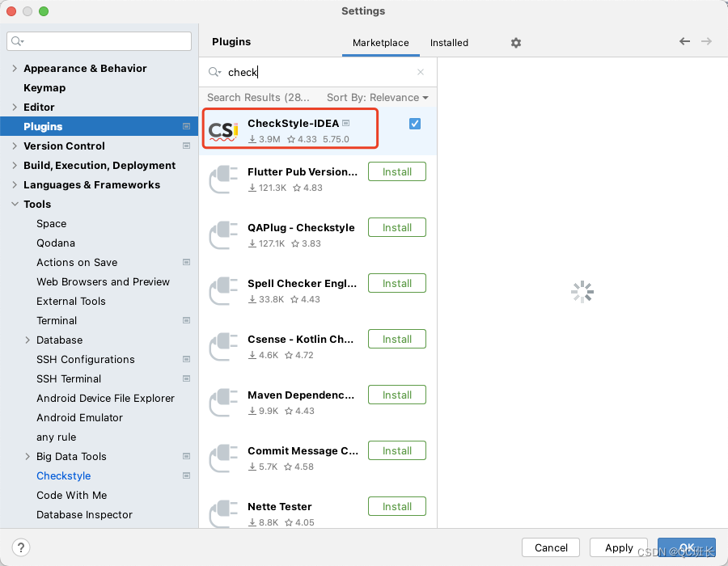Open the Sort By Relevance dropdown

pyautogui.click(x=378, y=97)
